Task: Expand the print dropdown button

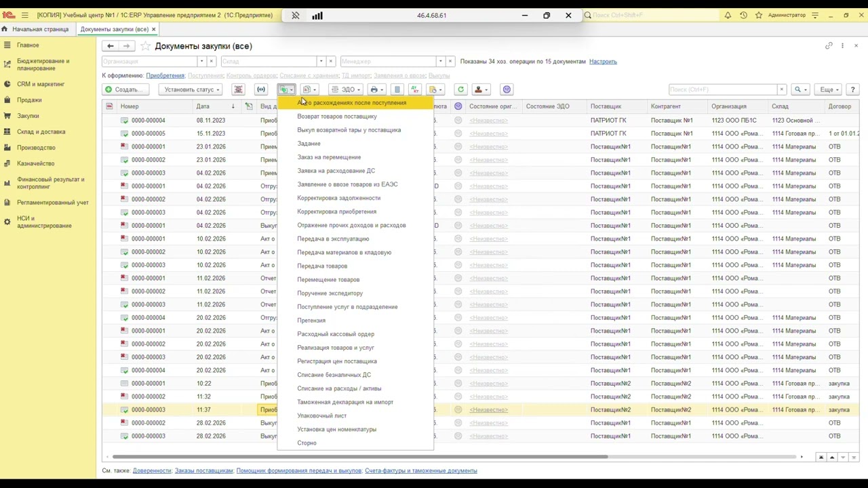Action: click(376, 89)
